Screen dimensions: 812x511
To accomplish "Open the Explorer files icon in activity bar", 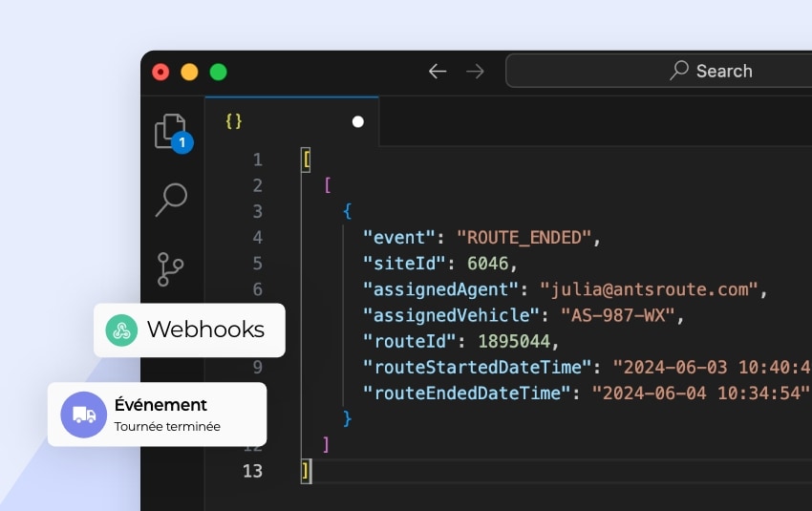I will click(169, 131).
